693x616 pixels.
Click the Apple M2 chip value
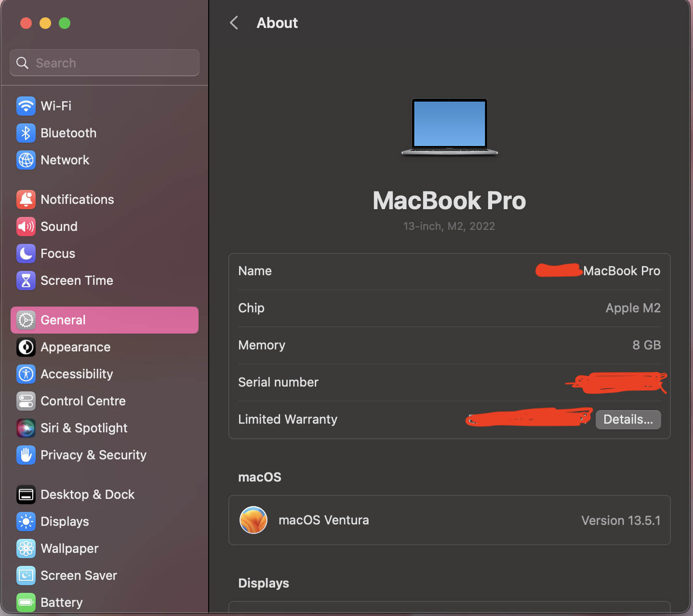point(633,308)
